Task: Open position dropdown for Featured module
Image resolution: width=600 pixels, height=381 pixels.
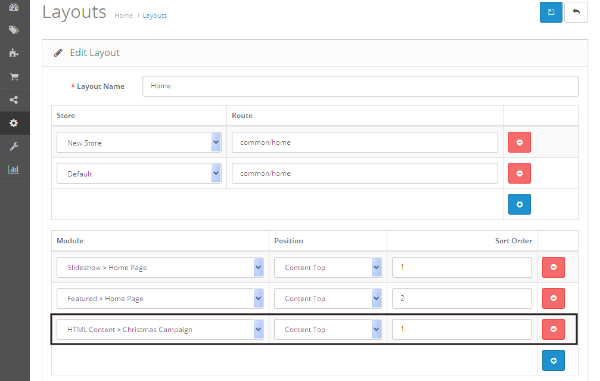Action: 328,298
